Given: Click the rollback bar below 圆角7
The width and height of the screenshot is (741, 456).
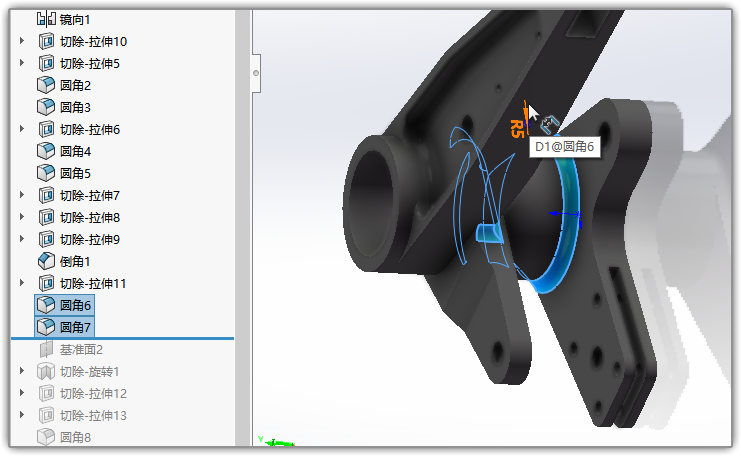Looking at the screenshot, I should point(120,338).
